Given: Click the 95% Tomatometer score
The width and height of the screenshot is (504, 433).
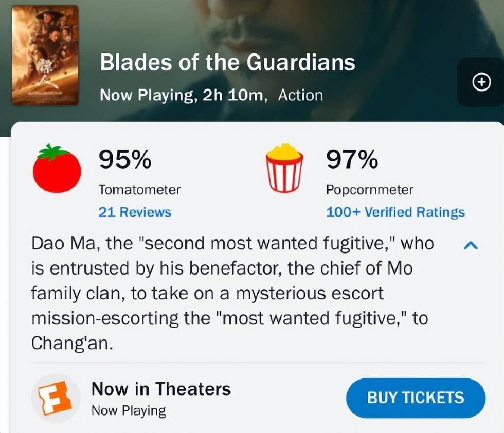Looking at the screenshot, I should [125, 160].
